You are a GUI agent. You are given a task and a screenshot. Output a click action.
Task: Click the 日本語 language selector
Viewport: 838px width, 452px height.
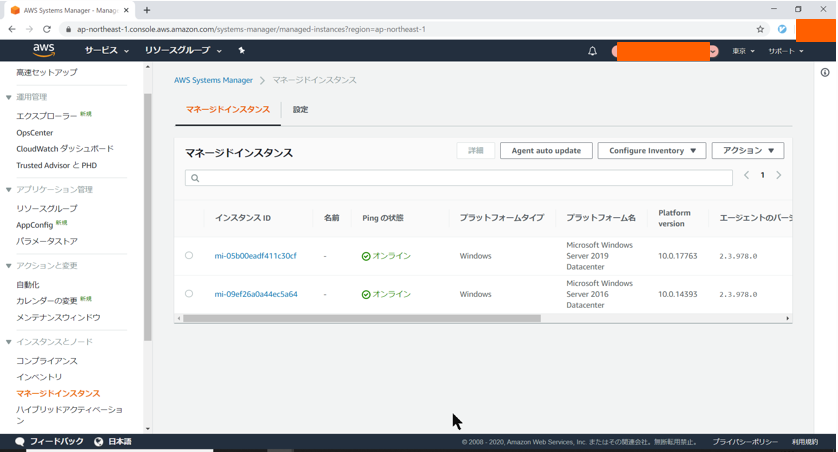(x=120, y=441)
